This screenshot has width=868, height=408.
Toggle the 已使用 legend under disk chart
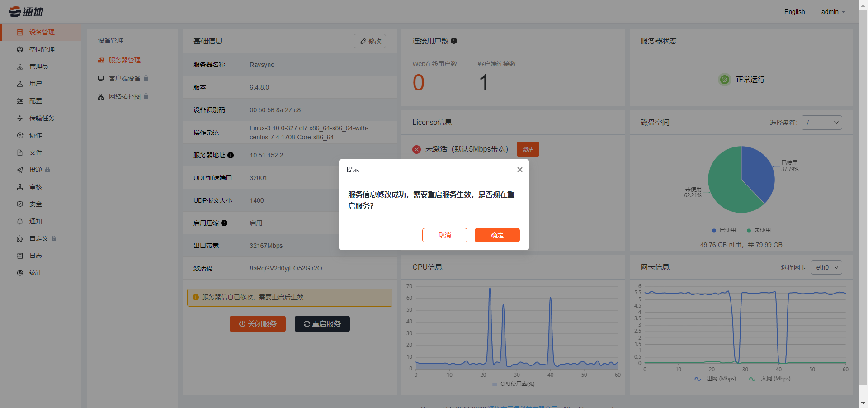click(x=724, y=230)
